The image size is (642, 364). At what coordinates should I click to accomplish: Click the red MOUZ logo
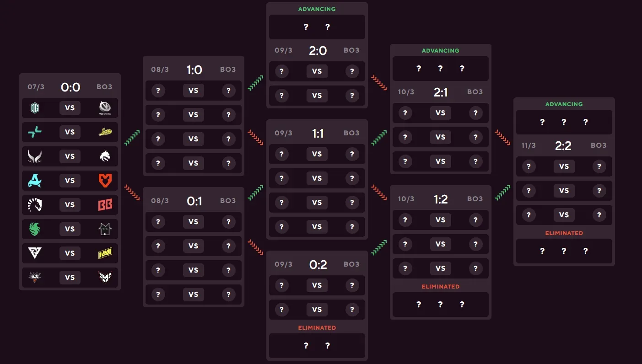click(105, 181)
